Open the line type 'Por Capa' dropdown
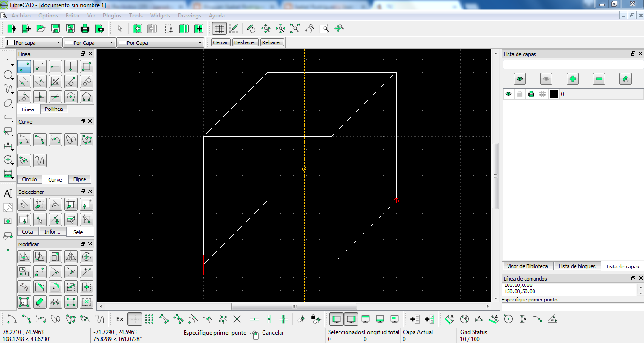 coord(160,42)
